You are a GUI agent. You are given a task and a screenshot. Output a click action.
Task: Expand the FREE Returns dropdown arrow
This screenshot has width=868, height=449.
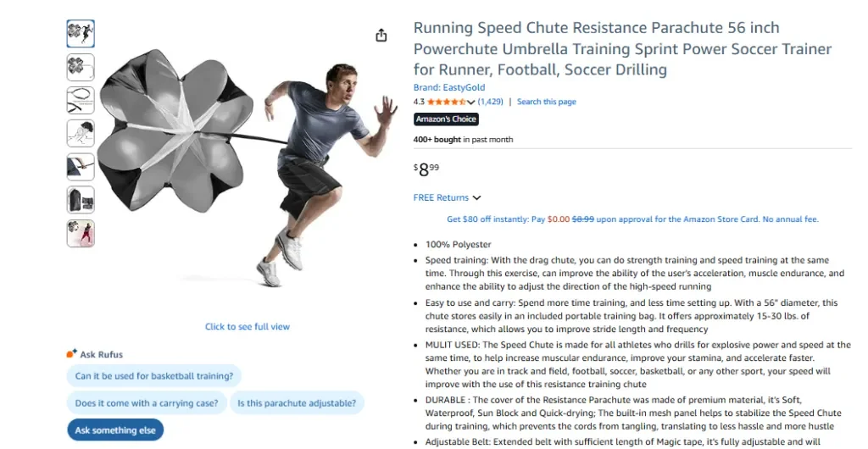point(477,198)
